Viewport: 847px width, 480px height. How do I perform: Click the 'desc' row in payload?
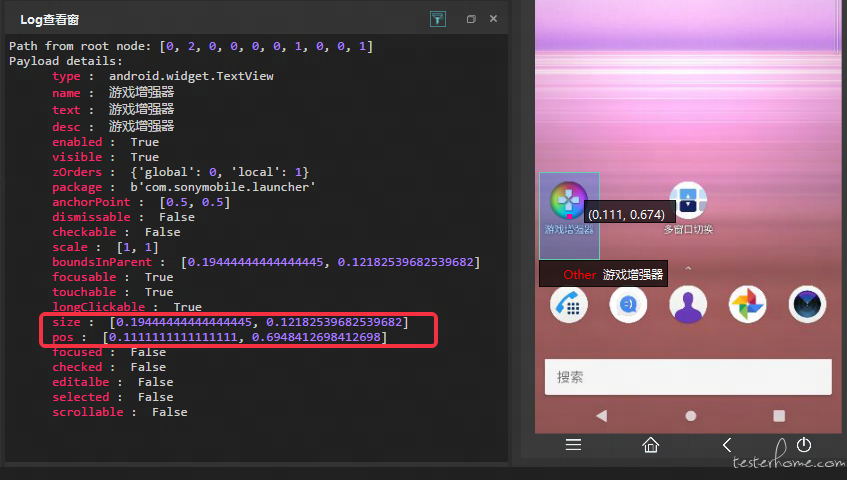(x=113, y=126)
